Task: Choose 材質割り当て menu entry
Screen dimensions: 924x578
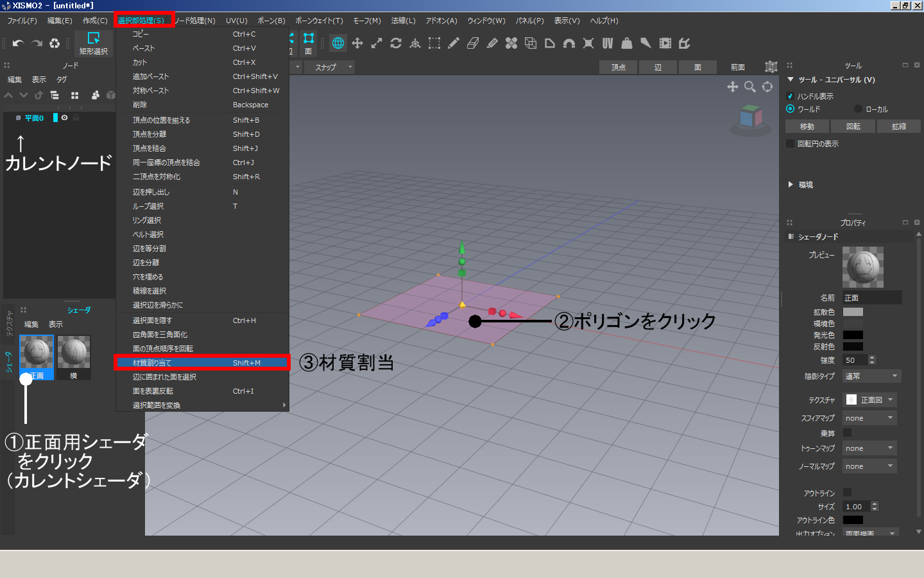Action: [202, 363]
